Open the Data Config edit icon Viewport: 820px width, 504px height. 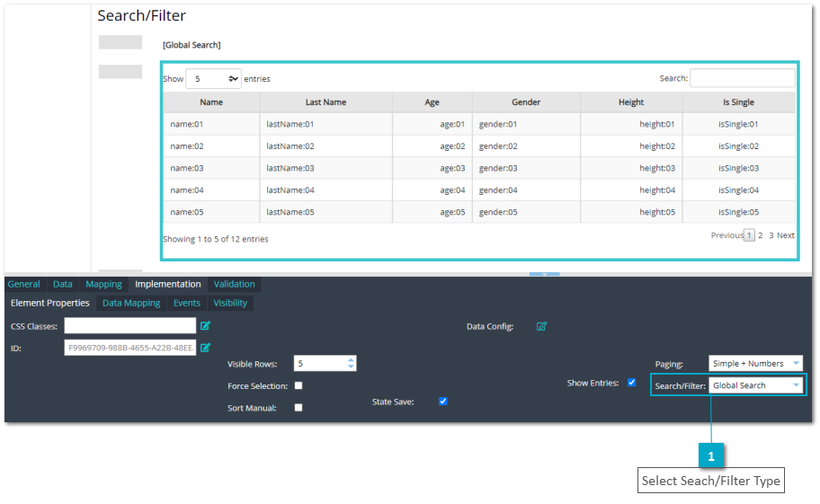click(541, 326)
